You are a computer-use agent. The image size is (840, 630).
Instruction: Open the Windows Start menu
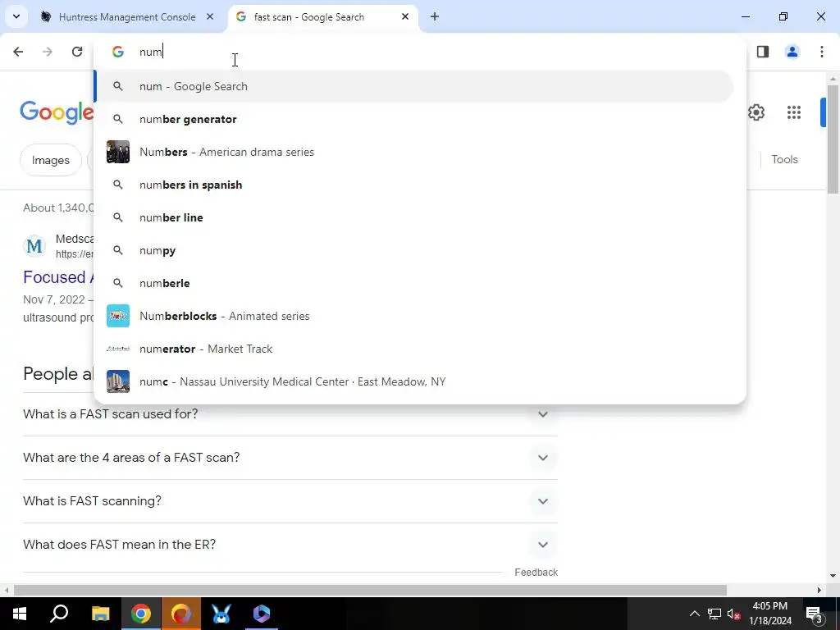(x=20, y=614)
